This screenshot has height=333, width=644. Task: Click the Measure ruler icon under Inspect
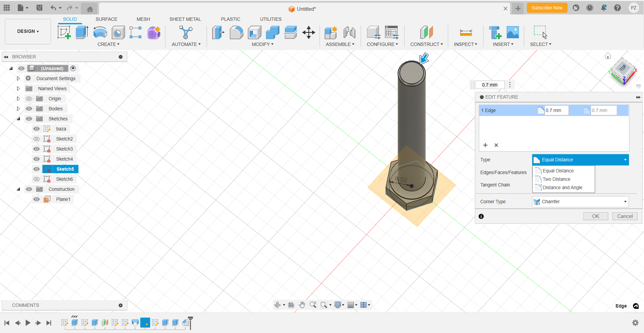(465, 33)
